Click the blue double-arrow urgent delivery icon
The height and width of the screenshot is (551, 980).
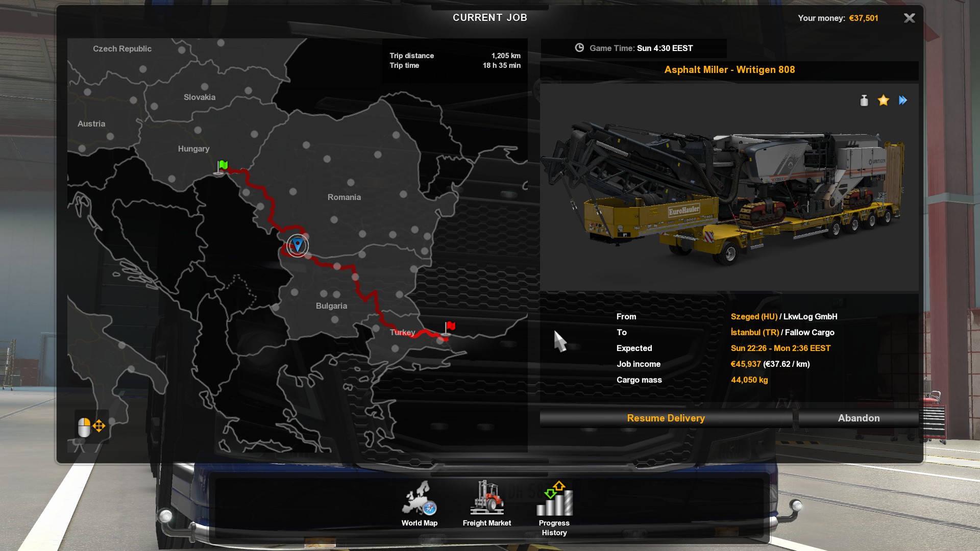point(903,101)
